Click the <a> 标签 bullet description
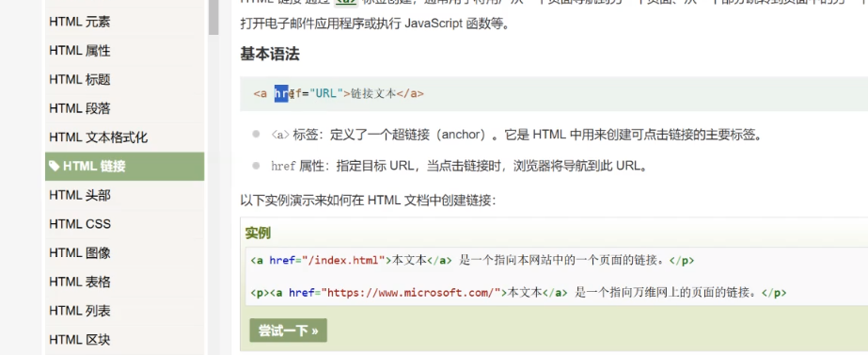The image size is (868, 355). click(x=516, y=135)
